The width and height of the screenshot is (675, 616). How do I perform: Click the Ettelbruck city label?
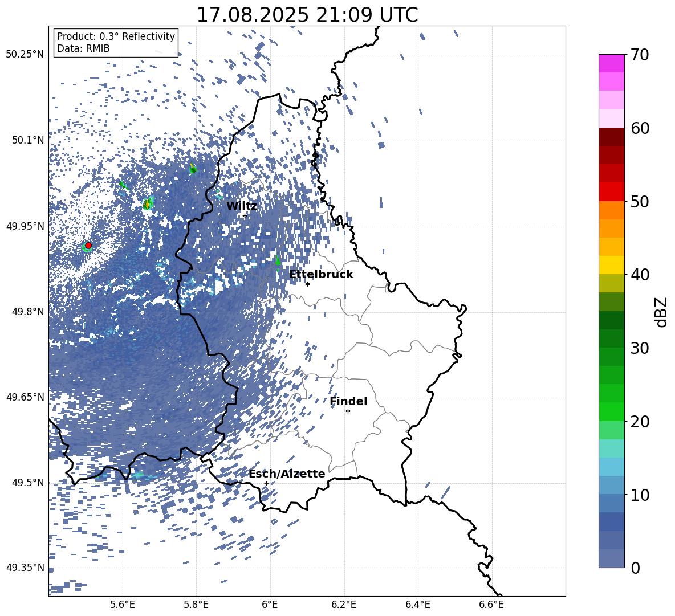[321, 275]
